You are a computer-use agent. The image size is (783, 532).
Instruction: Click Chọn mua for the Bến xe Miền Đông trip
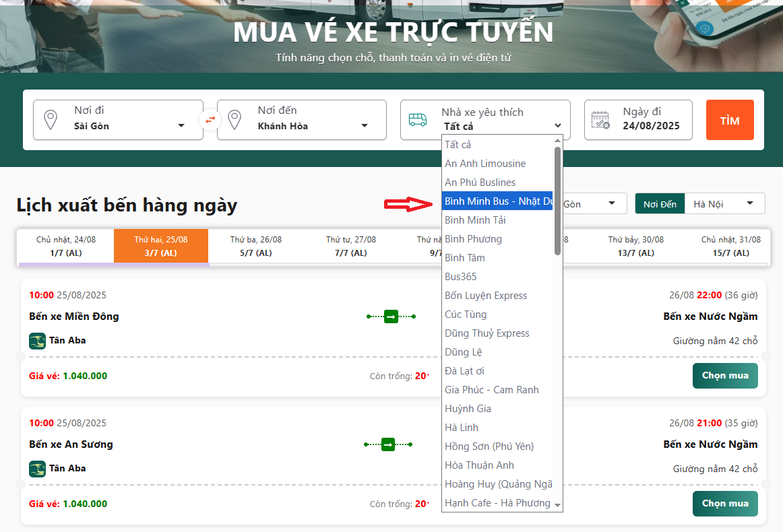724,376
